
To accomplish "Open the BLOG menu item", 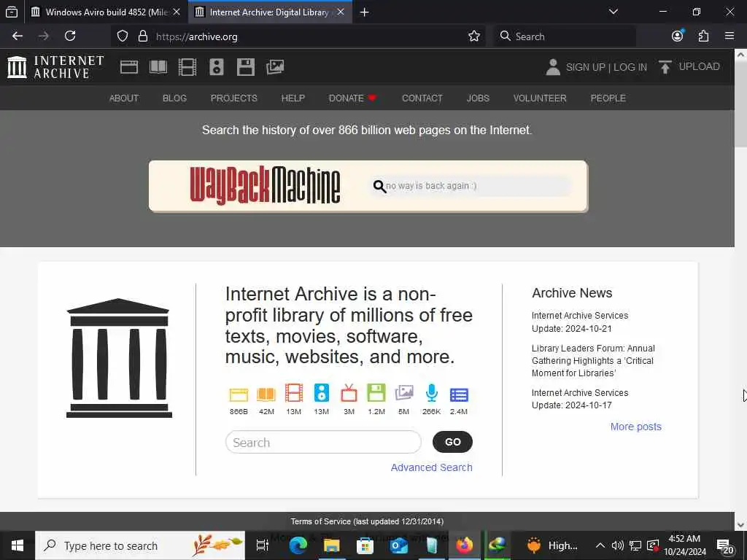I will [174, 98].
